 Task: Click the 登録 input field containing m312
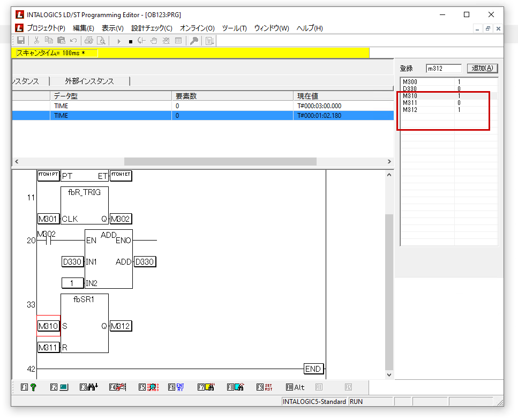point(443,69)
